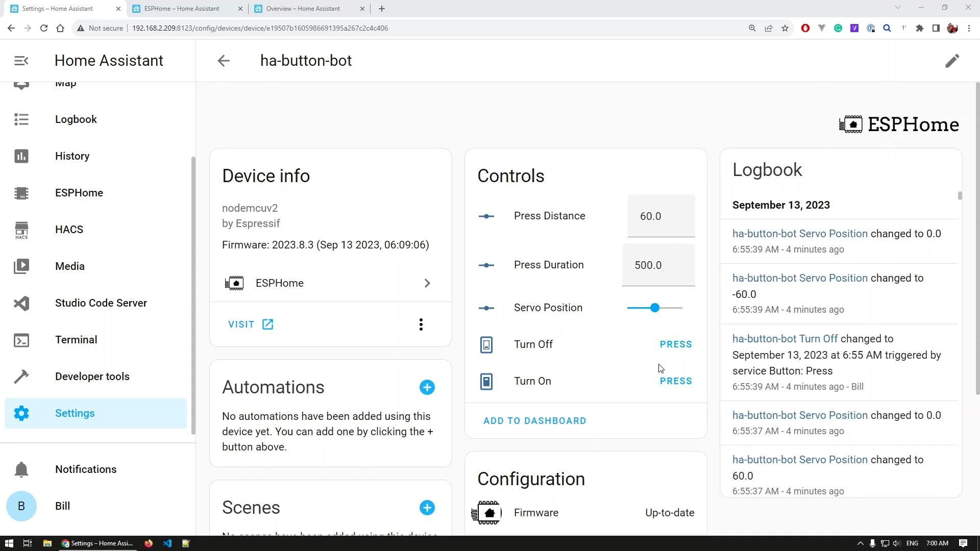The width and height of the screenshot is (980, 551).
Task: Open the browser tab search dropdown
Action: click(897, 8)
